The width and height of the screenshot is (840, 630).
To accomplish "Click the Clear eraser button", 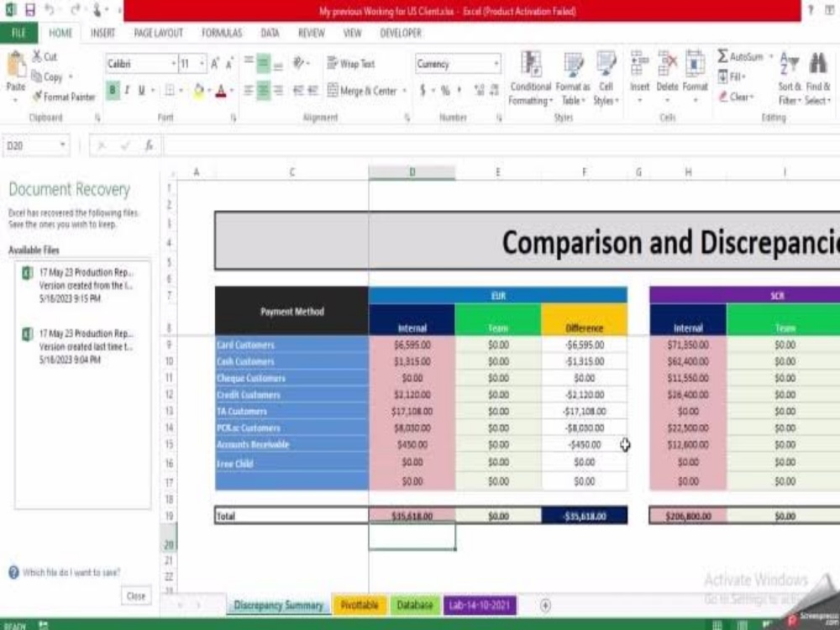I will [736, 97].
